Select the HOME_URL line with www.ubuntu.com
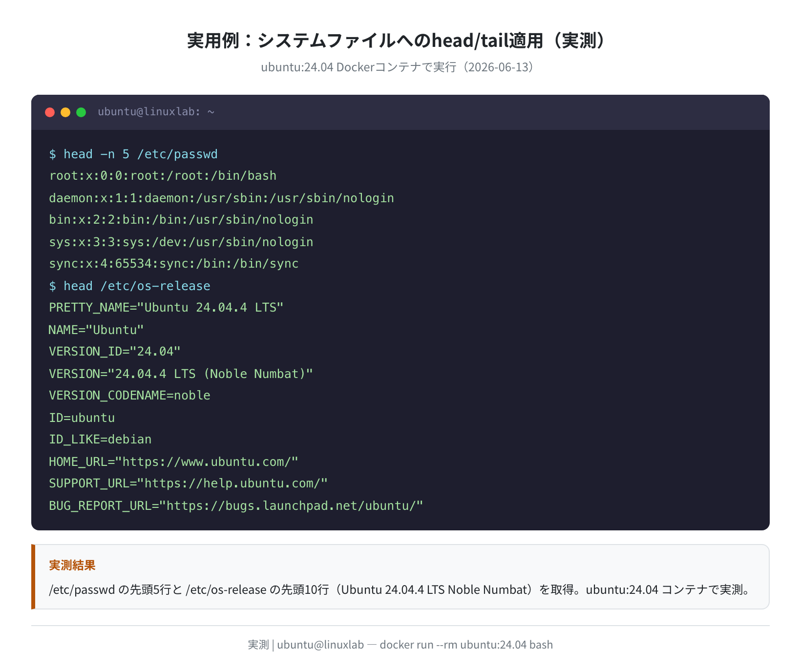 coord(173,462)
